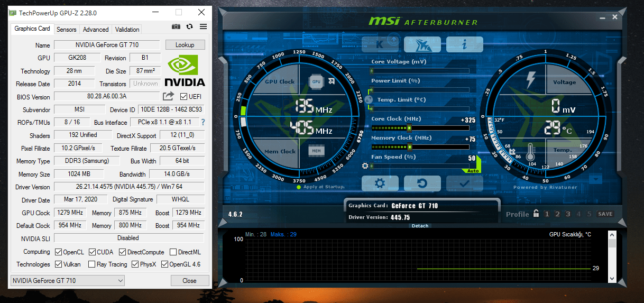Click the GPU-Z window title bar icon
644x303 pixels.
click(x=13, y=12)
